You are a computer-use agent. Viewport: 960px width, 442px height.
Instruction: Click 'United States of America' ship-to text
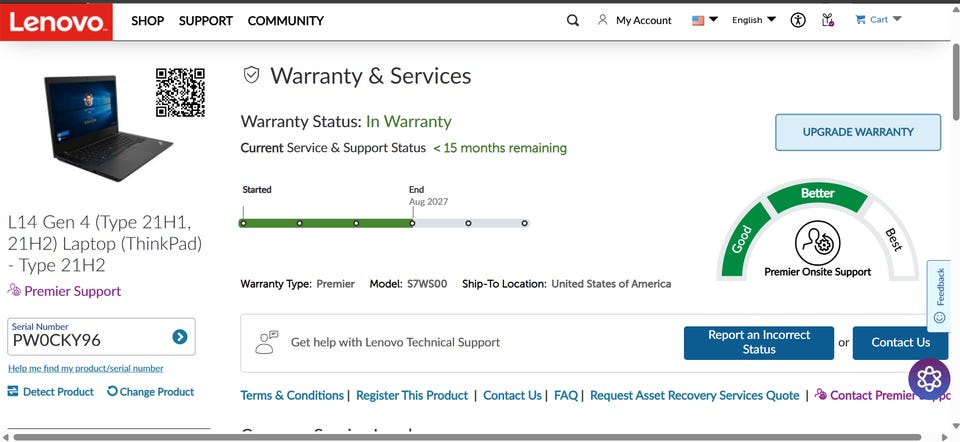point(611,284)
